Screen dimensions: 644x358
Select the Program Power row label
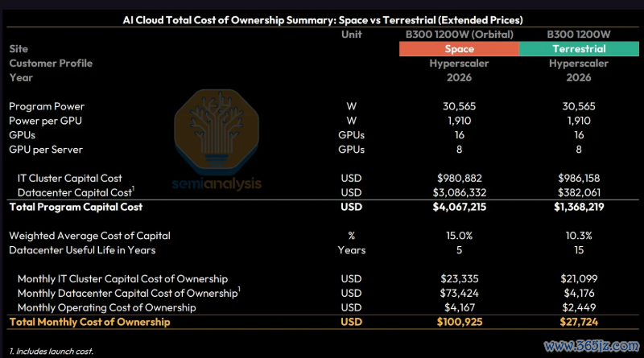coord(47,106)
